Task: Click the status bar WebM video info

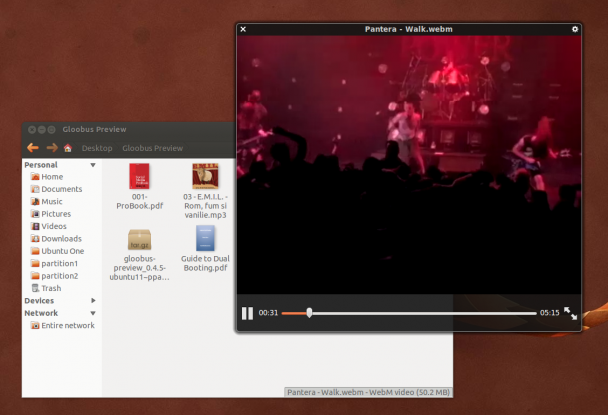Action: (368, 392)
